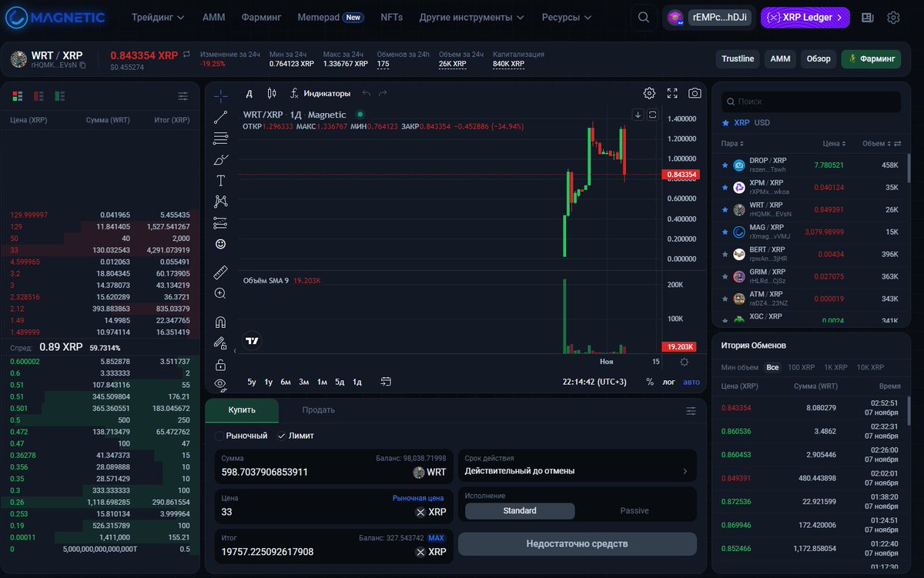Select the XABCD pattern tool
The image size is (924, 578).
pos(221,202)
